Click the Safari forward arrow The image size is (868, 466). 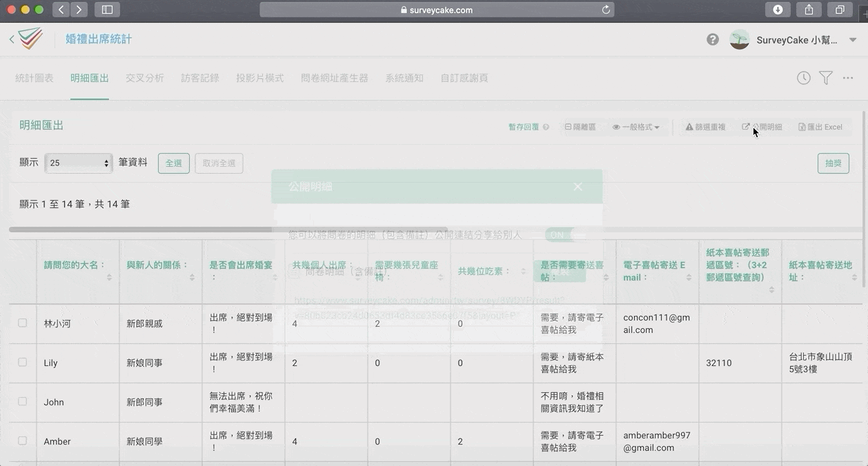[79, 10]
